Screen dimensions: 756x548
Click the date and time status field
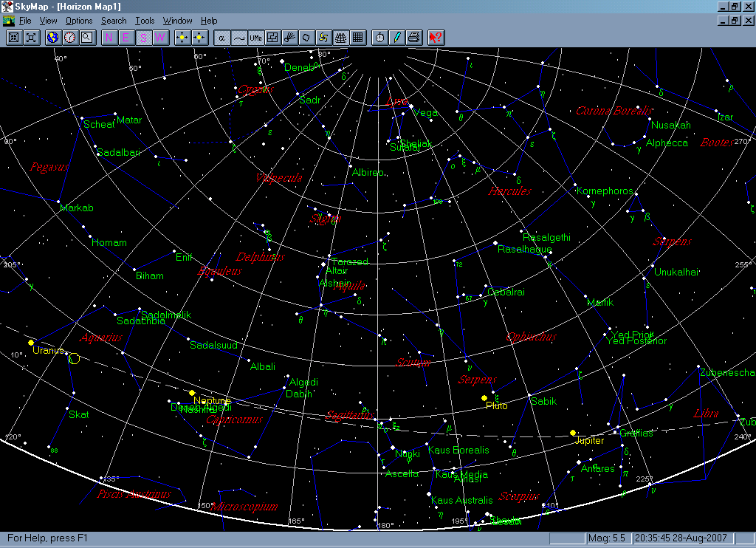pos(683,538)
